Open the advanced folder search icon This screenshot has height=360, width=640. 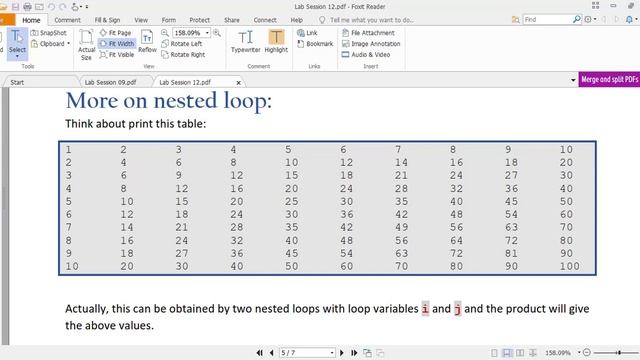(516, 20)
